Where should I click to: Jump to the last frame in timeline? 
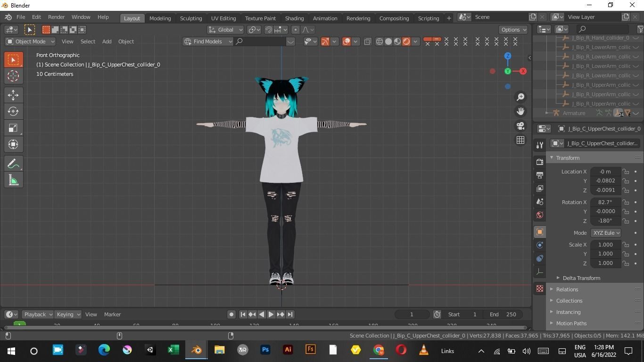290,314
